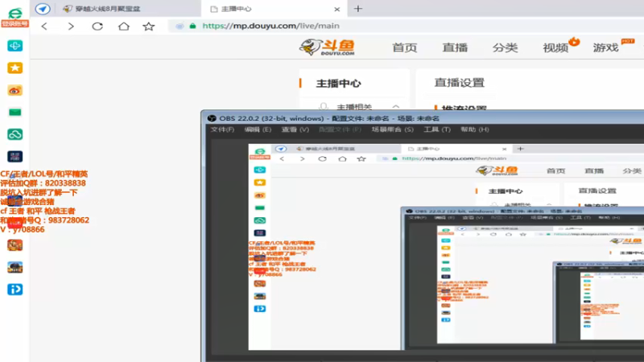Open the OBS 场景集合(S) menu
Screen dimensions: 644x362
click(392, 130)
